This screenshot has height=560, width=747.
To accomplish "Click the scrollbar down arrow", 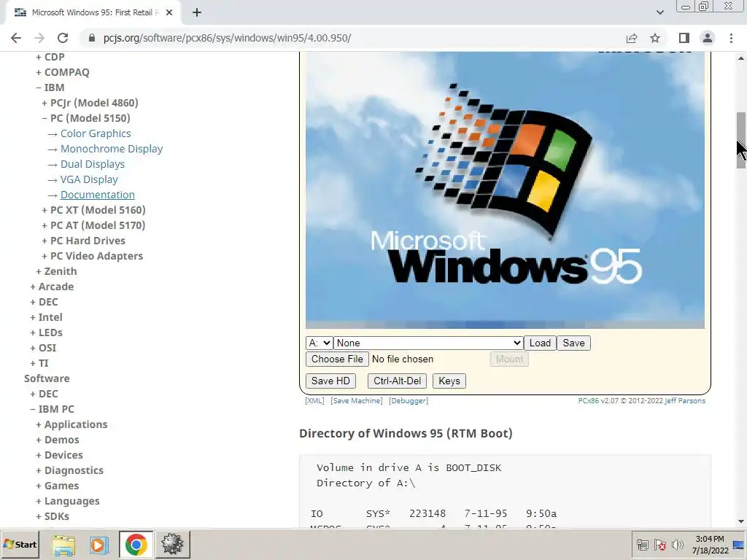I will coord(741,521).
